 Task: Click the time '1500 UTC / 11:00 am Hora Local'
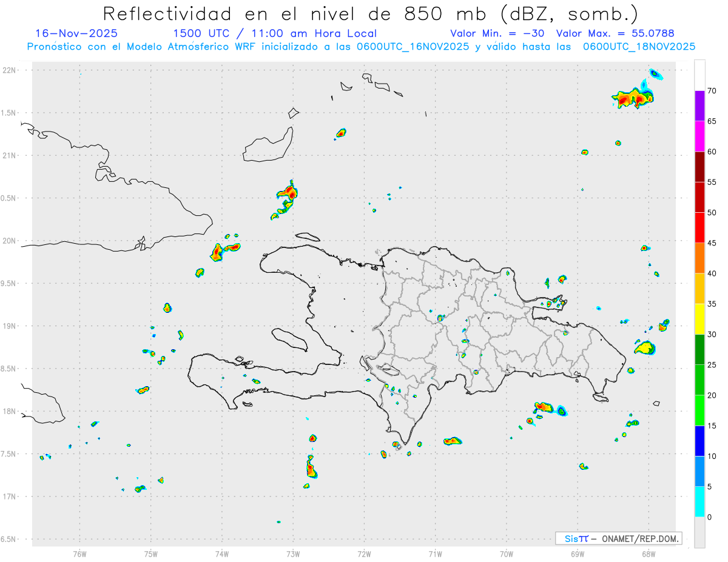[275, 33]
